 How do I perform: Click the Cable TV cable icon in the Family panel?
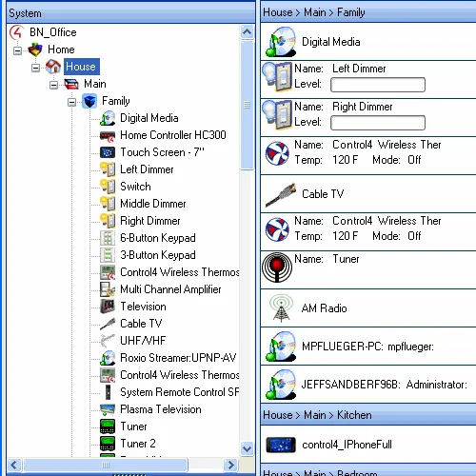281,194
